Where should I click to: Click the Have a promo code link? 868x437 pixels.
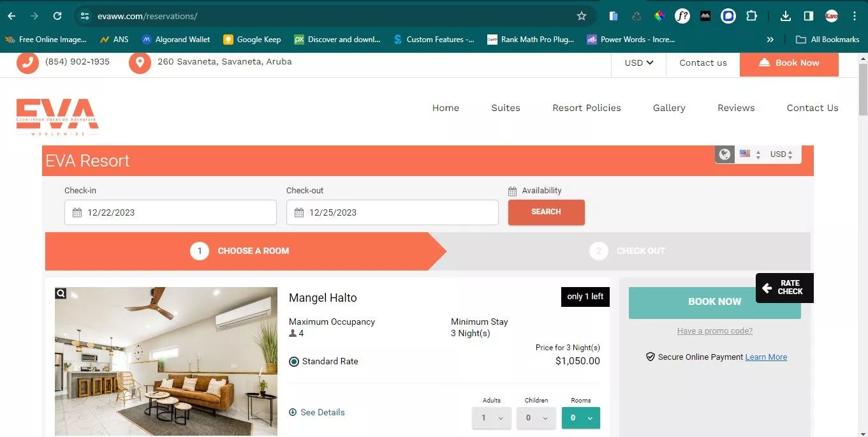click(x=714, y=330)
